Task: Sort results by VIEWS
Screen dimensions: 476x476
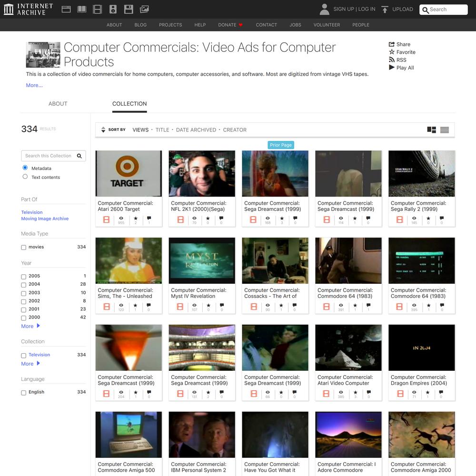Action: 140,130
